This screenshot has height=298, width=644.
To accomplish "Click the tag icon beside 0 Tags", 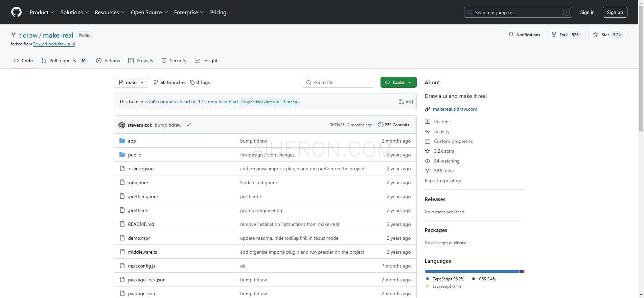I will click(x=192, y=82).
